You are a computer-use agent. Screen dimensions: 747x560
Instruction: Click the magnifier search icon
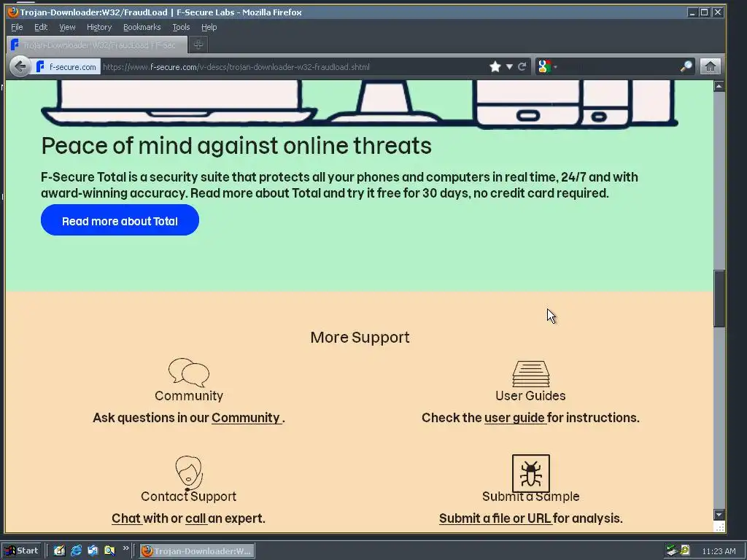(686, 66)
